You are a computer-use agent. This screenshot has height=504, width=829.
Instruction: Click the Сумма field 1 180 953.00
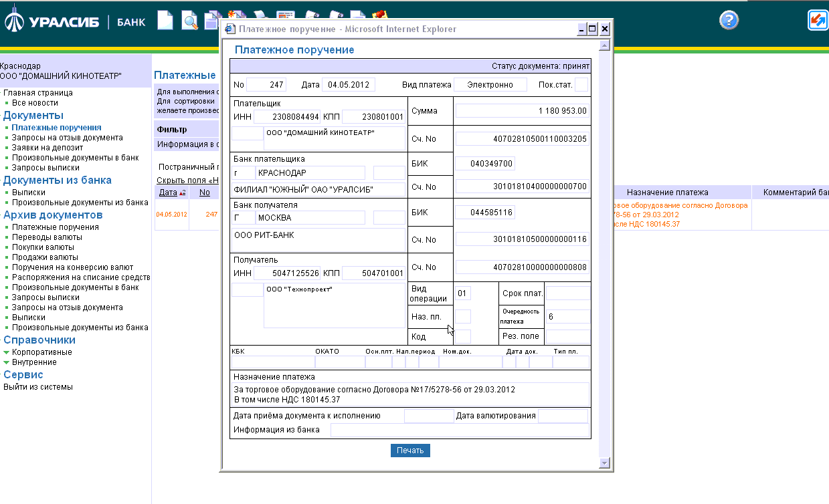click(x=522, y=111)
